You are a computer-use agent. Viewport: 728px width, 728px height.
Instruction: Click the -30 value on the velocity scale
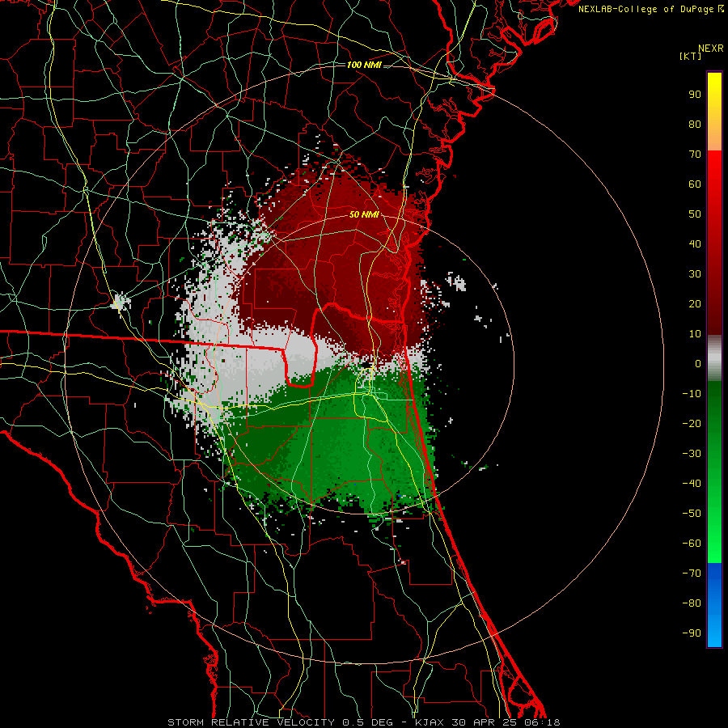click(692, 454)
